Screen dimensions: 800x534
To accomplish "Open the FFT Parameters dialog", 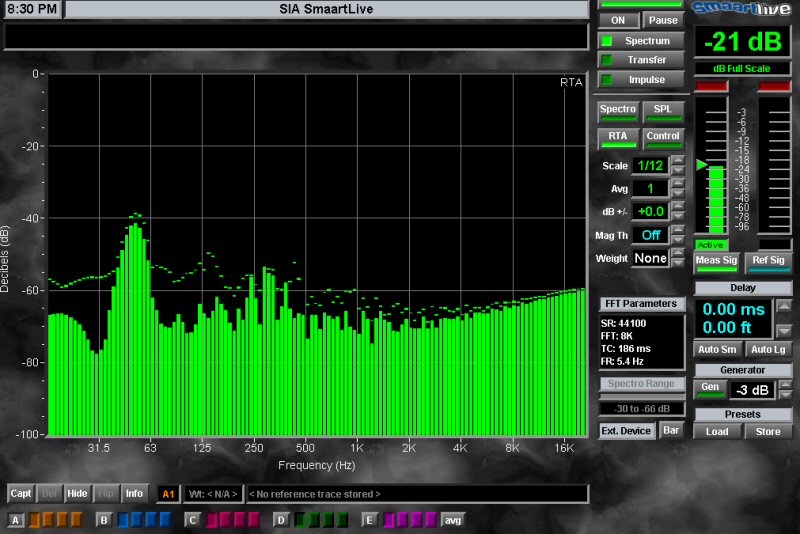I will click(x=641, y=304).
